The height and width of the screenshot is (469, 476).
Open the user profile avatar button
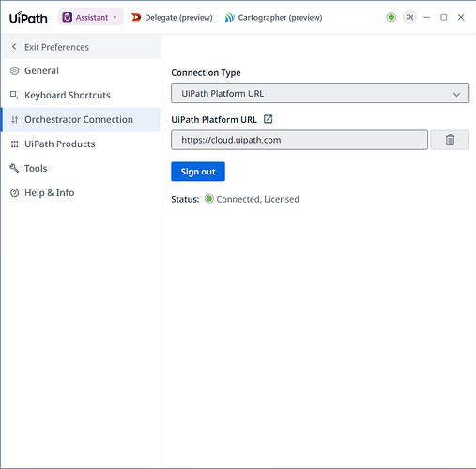pos(409,17)
